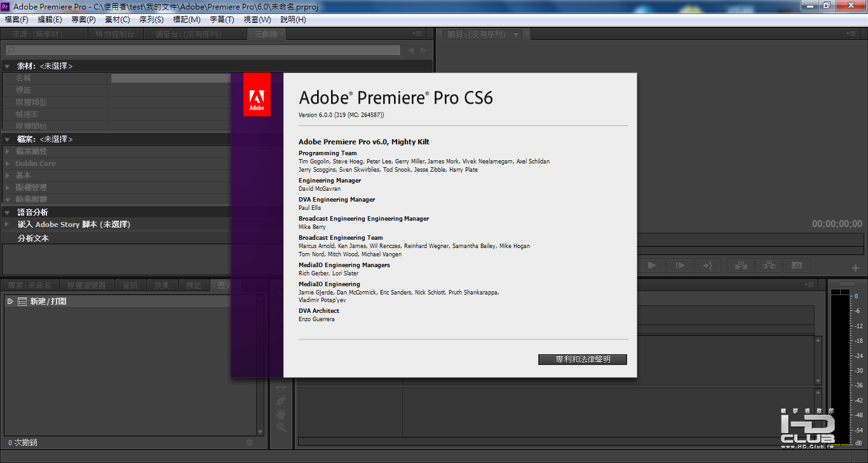The height and width of the screenshot is (463, 868).
Task: Collapse the 素材: <未選擇> section
Action: [7, 66]
